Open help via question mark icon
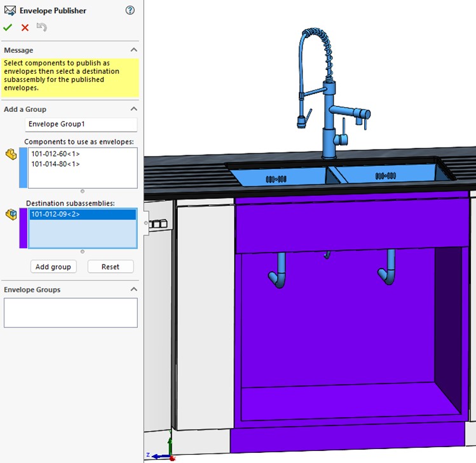This screenshot has height=463, width=476. (x=130, y=10)
